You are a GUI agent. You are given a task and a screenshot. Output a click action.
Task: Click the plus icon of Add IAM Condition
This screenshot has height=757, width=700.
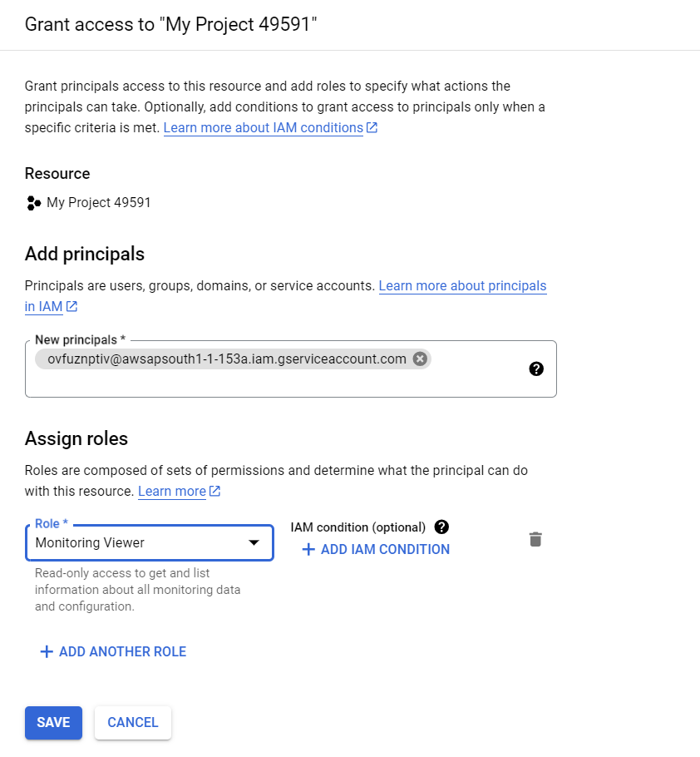coord(308,549)
